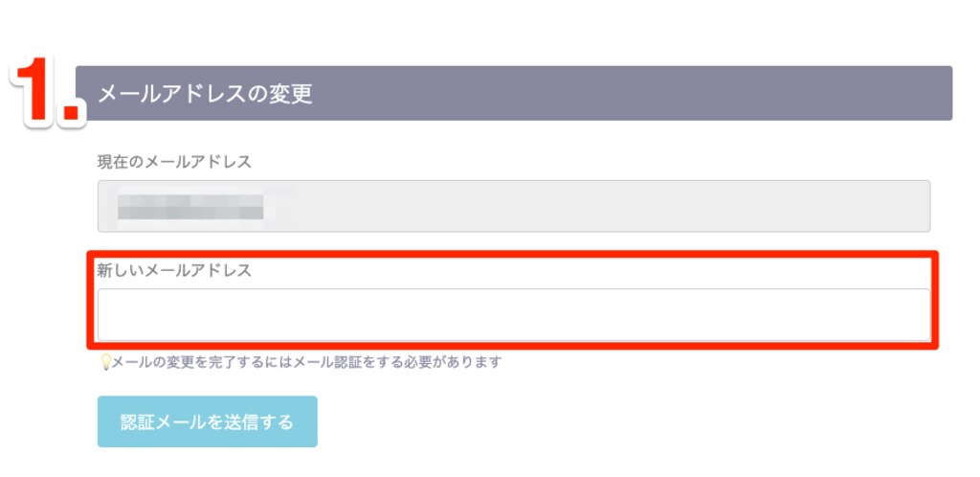The width and height of the screenshot is (980, 477).
Task: Click the word 認証メール on the blue button
Action: click(x=163, y=422)
